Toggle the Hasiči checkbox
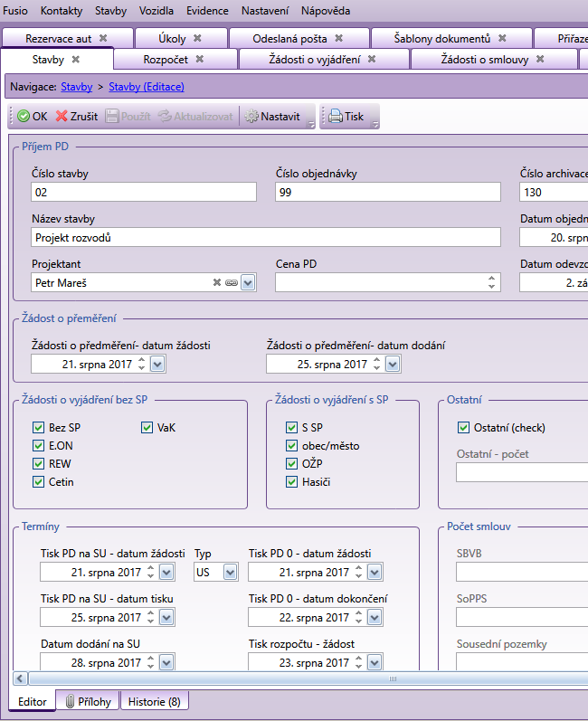This screenshot has width=588, height=721. click(291, 481)
